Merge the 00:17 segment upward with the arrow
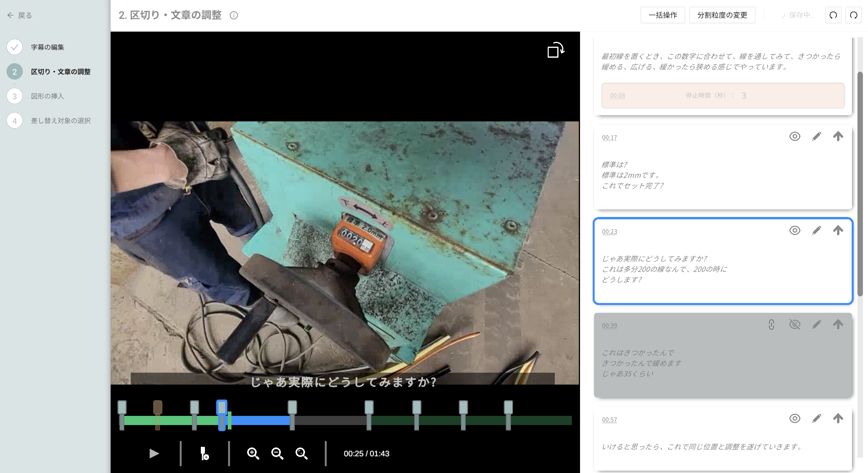The image size is (868, 473). [838, 136]
